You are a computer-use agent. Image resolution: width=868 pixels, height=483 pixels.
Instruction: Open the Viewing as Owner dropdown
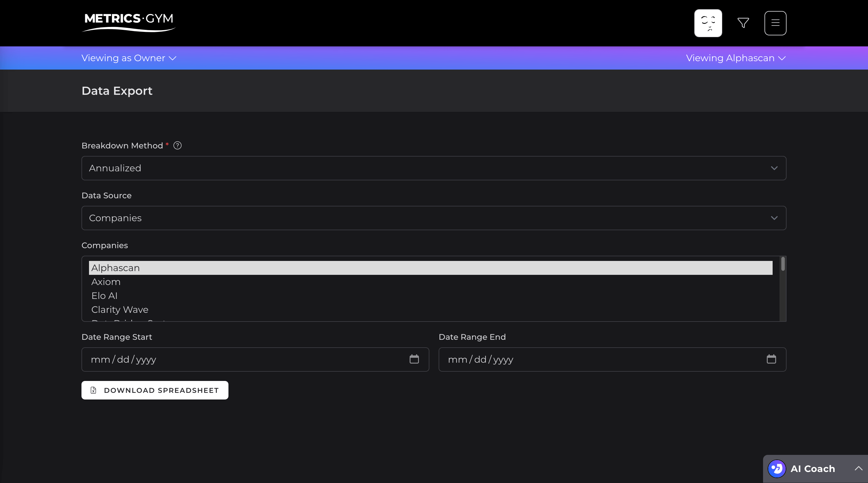click(129, 58)
